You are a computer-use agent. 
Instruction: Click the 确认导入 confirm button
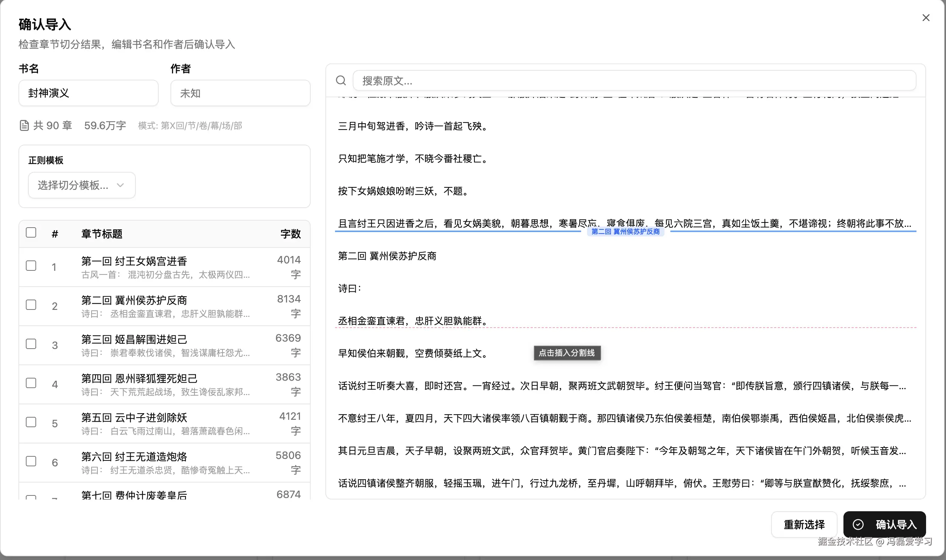884,525
